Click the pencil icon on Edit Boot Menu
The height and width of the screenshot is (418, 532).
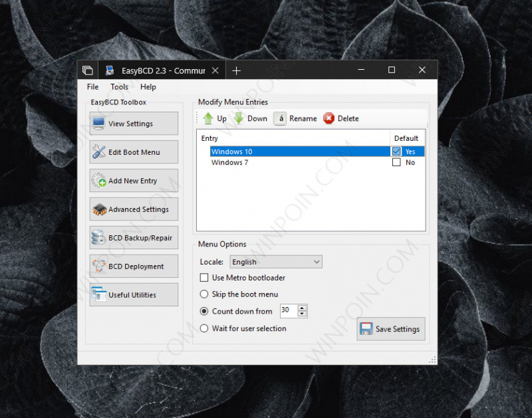(98, 152)
